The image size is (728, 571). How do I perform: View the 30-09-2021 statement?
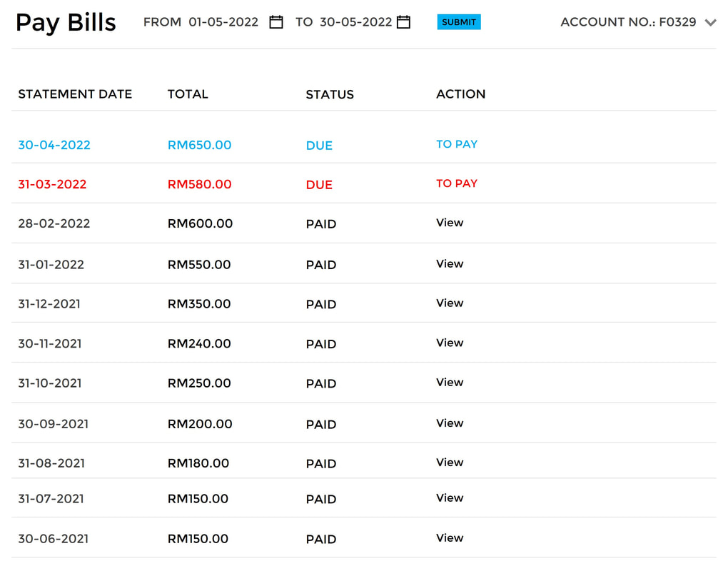pyautogui.click(x=450, y=423)
